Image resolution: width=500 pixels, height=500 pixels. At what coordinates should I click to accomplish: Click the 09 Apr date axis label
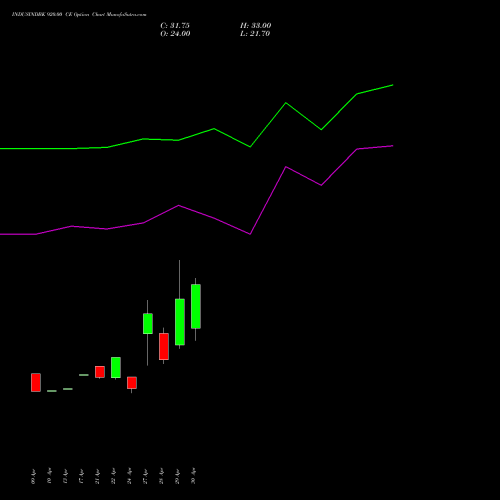[33, 476]
